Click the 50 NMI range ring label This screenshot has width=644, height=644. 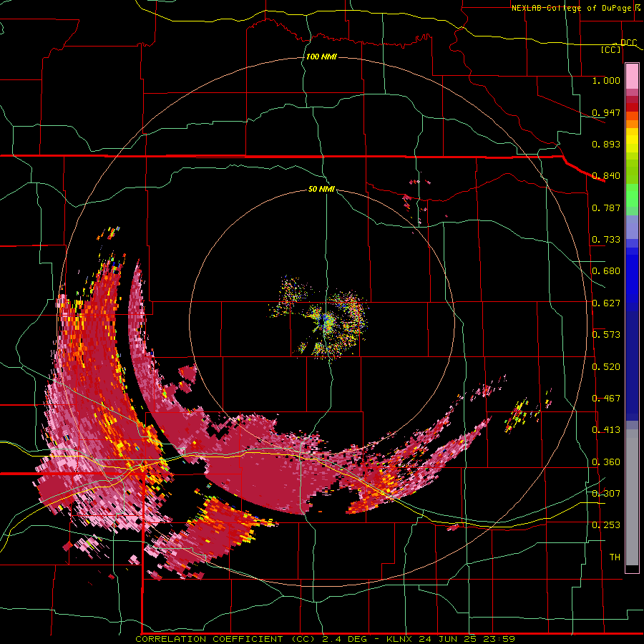point(321,190)
